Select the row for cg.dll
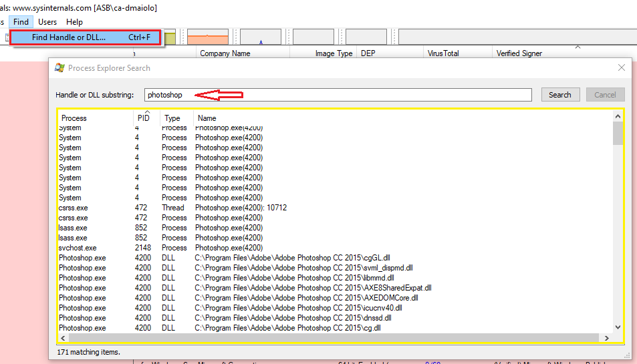This screenshot has height=364, width=637. click(x=335, y=328)
